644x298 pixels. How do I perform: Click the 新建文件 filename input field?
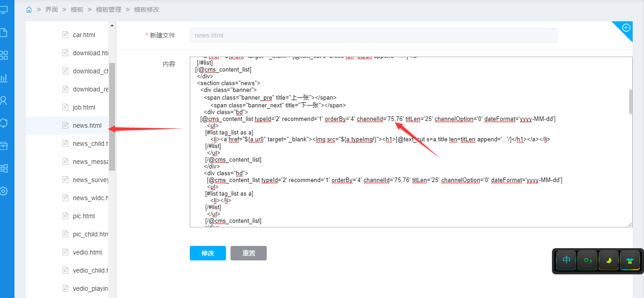373,35
